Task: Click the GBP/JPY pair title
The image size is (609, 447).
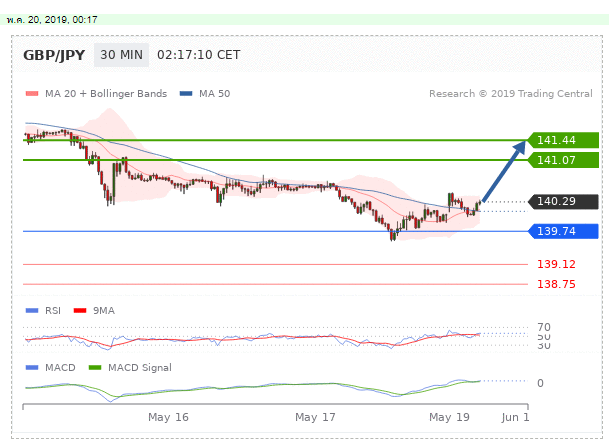Action: coord(54,55)
